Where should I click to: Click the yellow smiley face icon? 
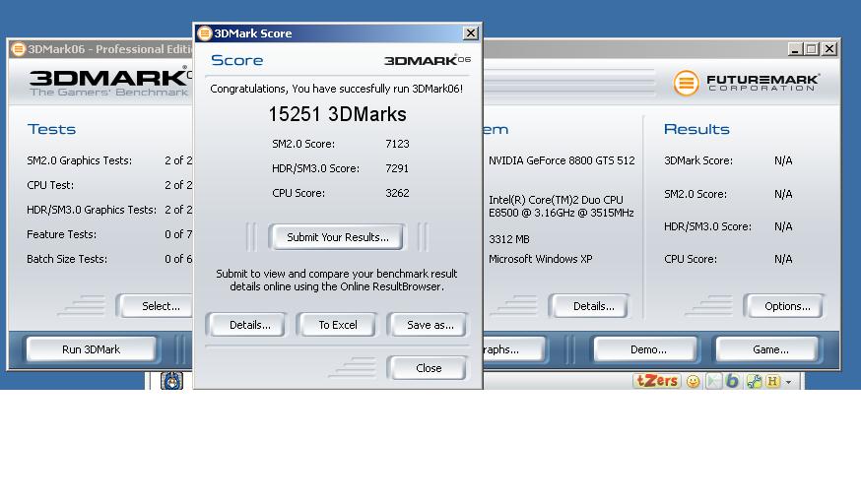(x=694, y=381)
